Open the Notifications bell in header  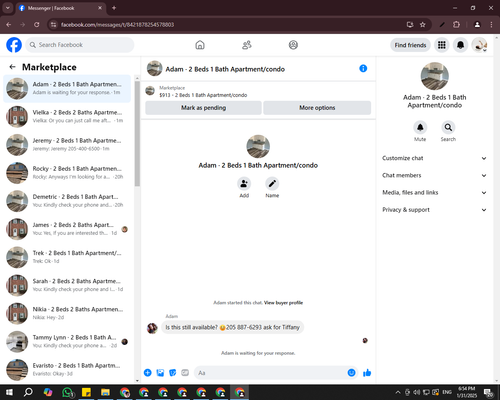[x=460, y=45]
